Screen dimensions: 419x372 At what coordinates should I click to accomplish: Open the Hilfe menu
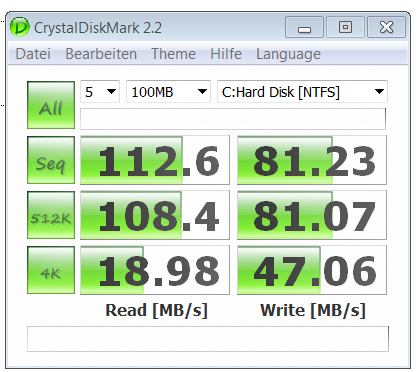[x=226, y=54]
